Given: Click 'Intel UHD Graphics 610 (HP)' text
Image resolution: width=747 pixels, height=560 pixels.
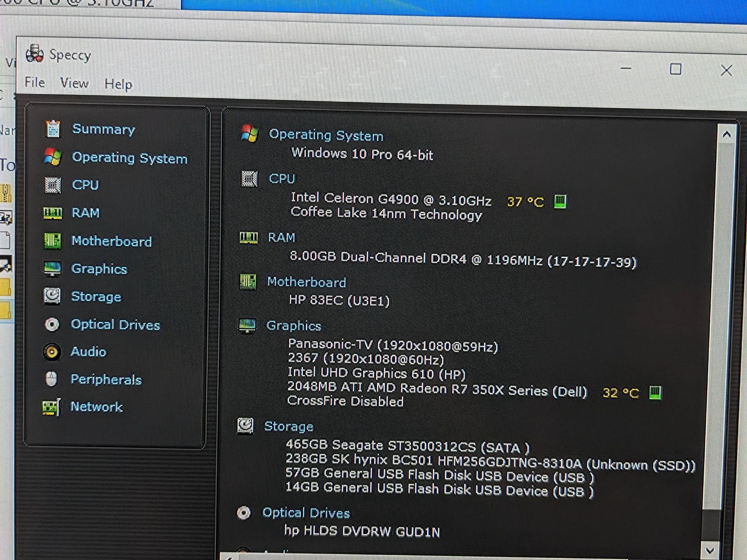Looking at the screenshot, I should (376, 373).
